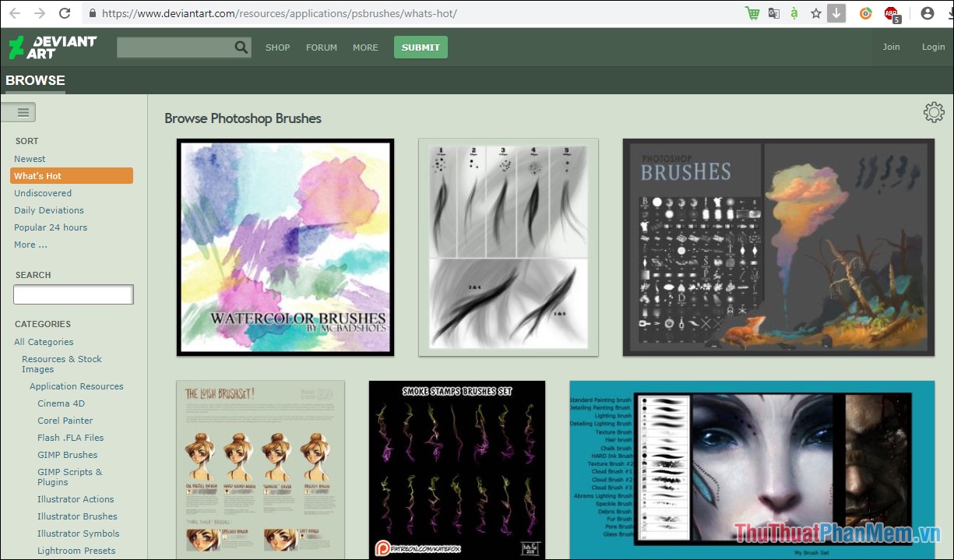954x560 pixels.
Task: Click the Google Translate extension icon
Action: (x=773, y=13)
